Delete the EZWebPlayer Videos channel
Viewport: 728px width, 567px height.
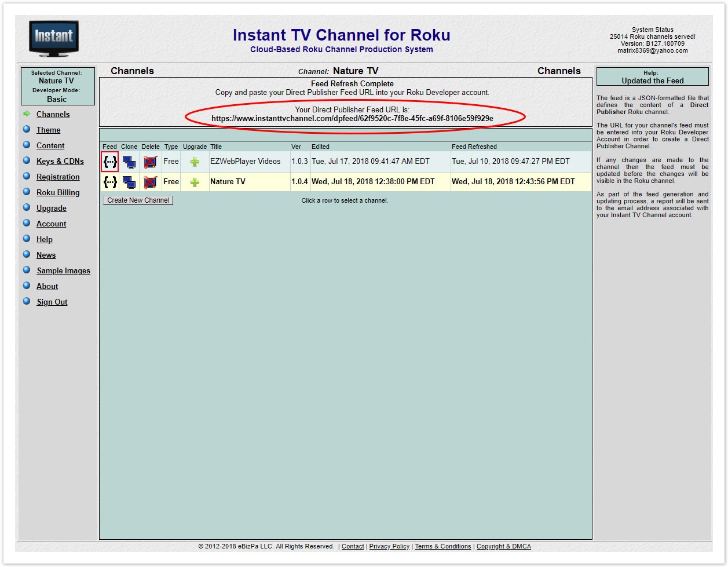tap(151, 162)
